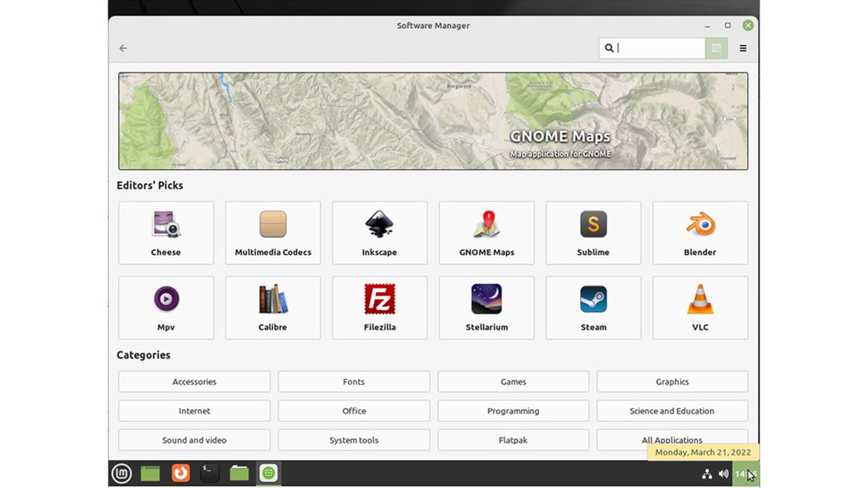
Task: Open the Multimedia Codecs tile
Action: pos(273,233)
